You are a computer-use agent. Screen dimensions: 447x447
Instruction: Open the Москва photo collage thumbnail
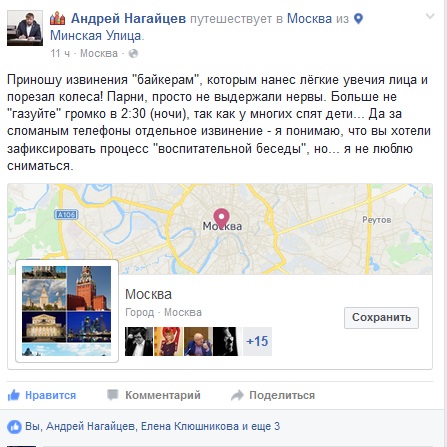coord(67,311)
